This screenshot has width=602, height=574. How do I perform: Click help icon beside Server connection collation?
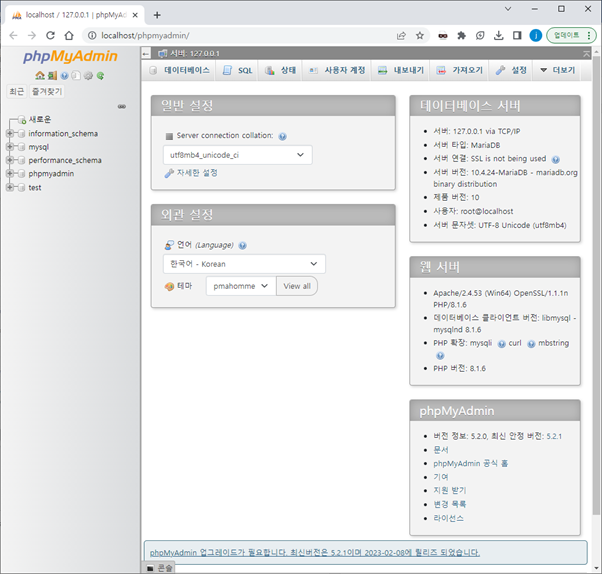click(283, 136)
